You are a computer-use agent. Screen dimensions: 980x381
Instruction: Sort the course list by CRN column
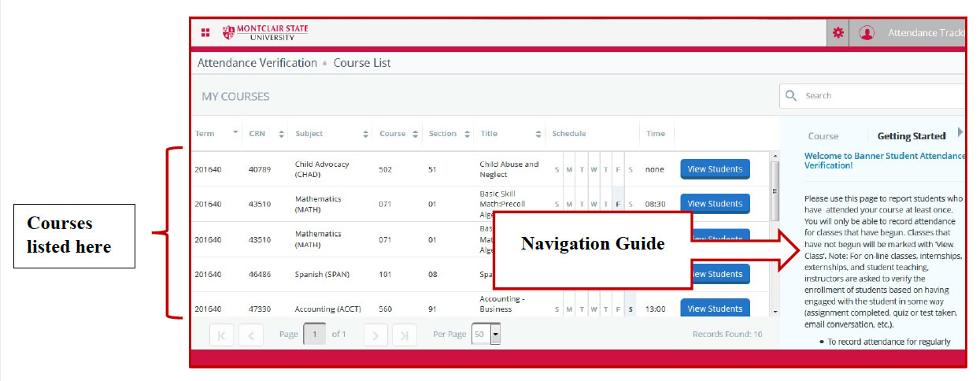pyautogui.click(x=281, y=134)
